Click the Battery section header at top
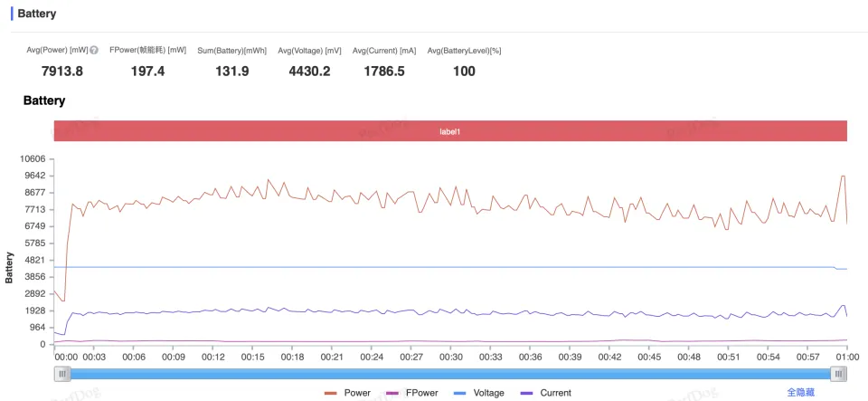868x401 pixels. pos(36,14)
